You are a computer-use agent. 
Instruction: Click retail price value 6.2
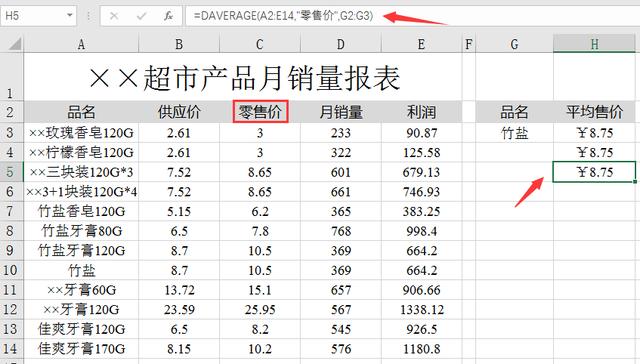click(260, 211)
